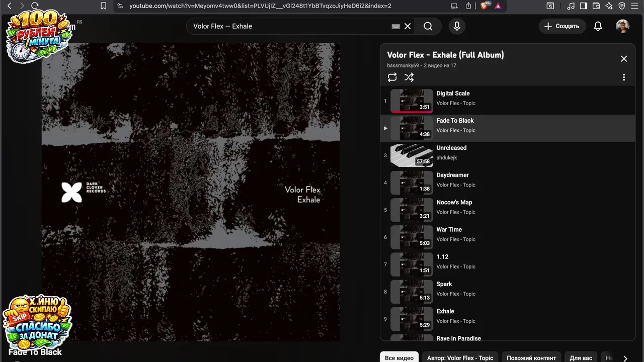Open playlist title Volor Flex - Exhale (Full Album)
The image size is (644, 362).
(445, 55)
